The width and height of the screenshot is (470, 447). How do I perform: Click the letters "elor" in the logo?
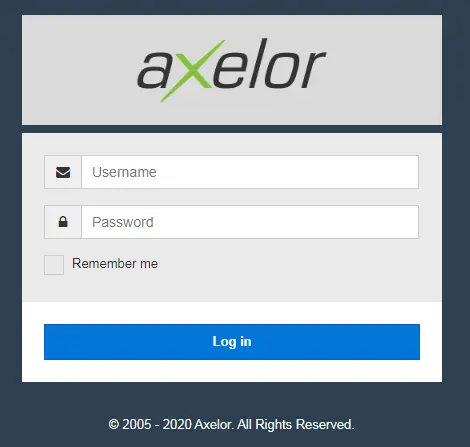[x=270, y=65]
